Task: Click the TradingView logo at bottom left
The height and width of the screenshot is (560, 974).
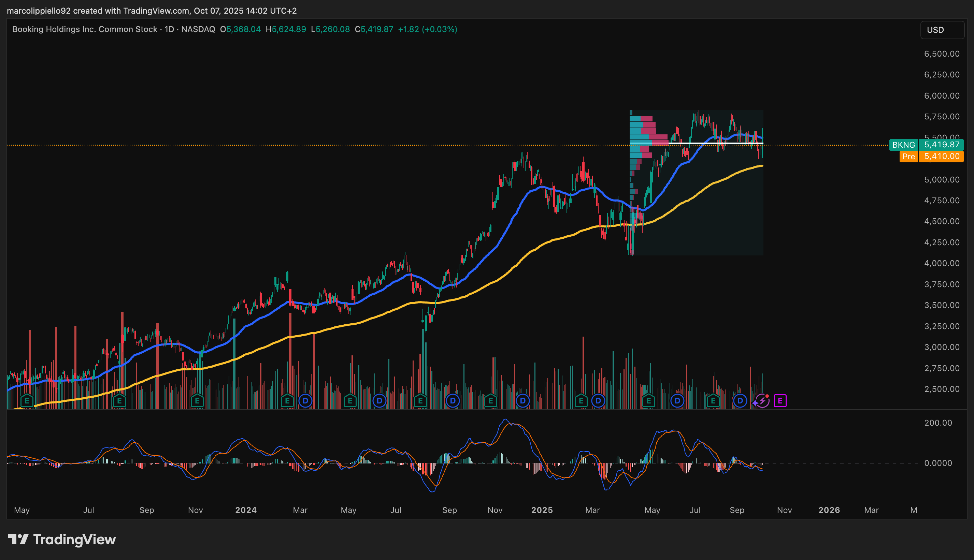Action: coord(62,539)
